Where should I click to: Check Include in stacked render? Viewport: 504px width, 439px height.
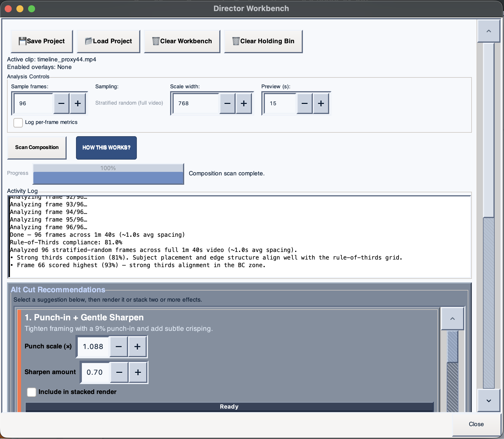32,392
